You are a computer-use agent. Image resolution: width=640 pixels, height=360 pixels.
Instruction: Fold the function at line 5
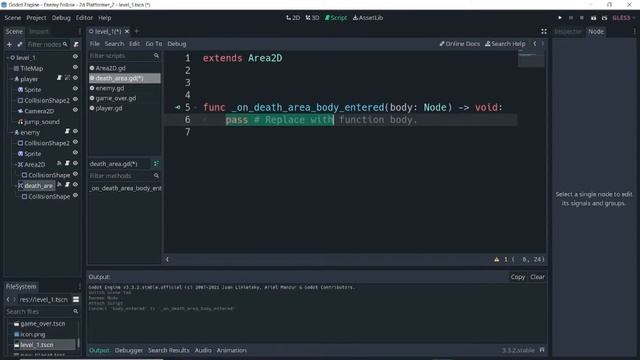pos(196,107)
